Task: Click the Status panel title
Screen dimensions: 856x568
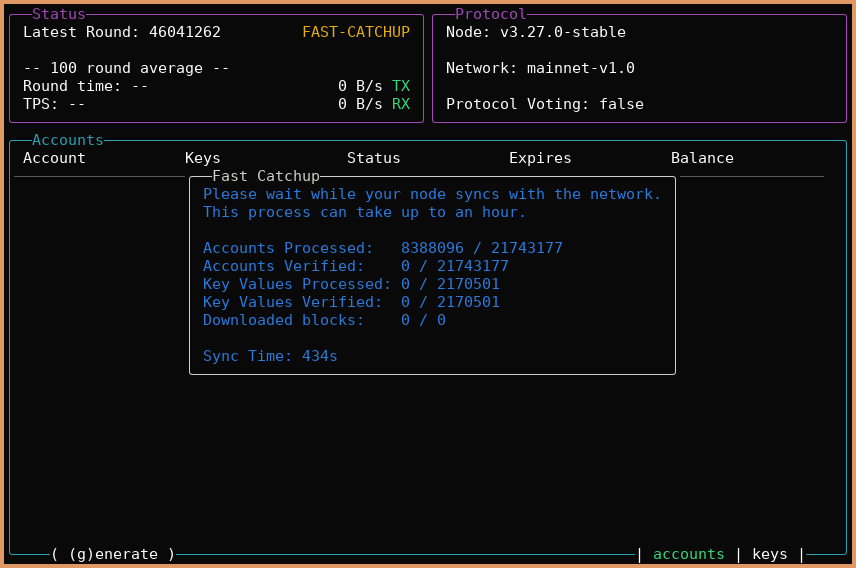Action: (x=58, y=14)
